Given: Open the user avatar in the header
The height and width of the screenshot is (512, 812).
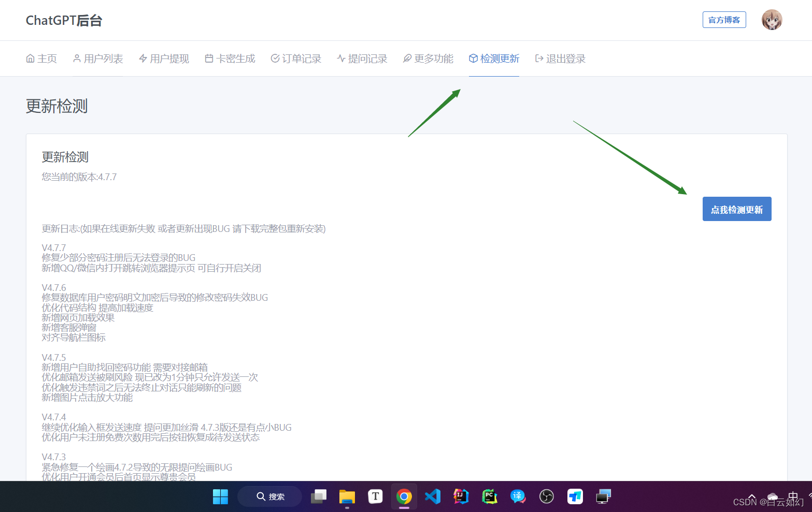Looking at the screenshot, I should (772, 20).
